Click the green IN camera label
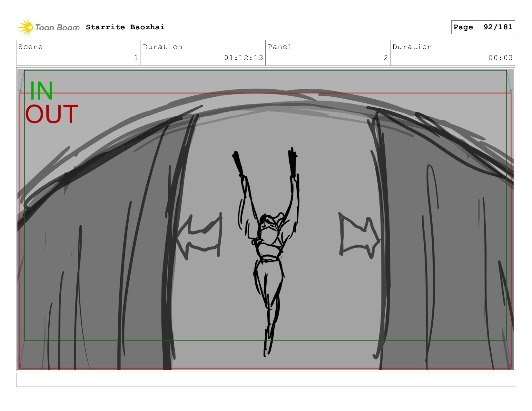The image size is (532, 411). [41, 91]
